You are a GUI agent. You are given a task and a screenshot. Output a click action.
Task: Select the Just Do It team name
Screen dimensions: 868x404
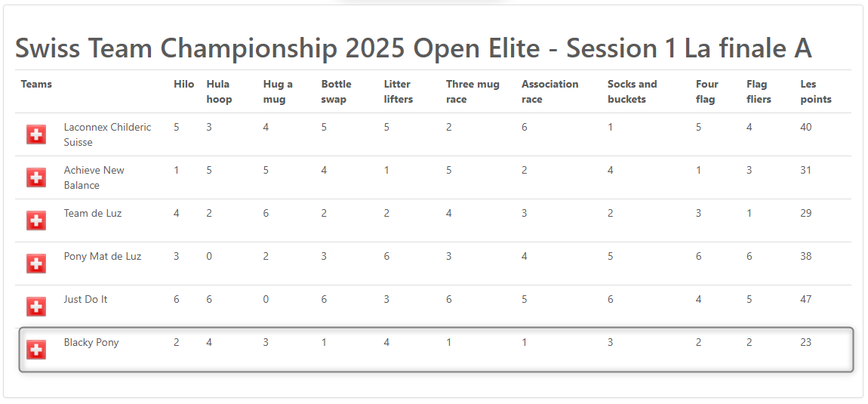86,299
